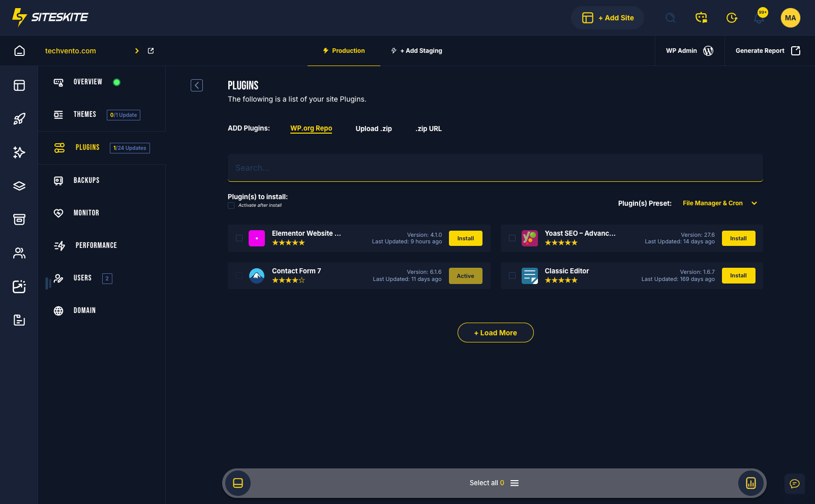This screenshot has height=504, width=815.
Task: Click the sparkle stars icon in left rail
Action: pyautogui.click(x=19, y=152)
